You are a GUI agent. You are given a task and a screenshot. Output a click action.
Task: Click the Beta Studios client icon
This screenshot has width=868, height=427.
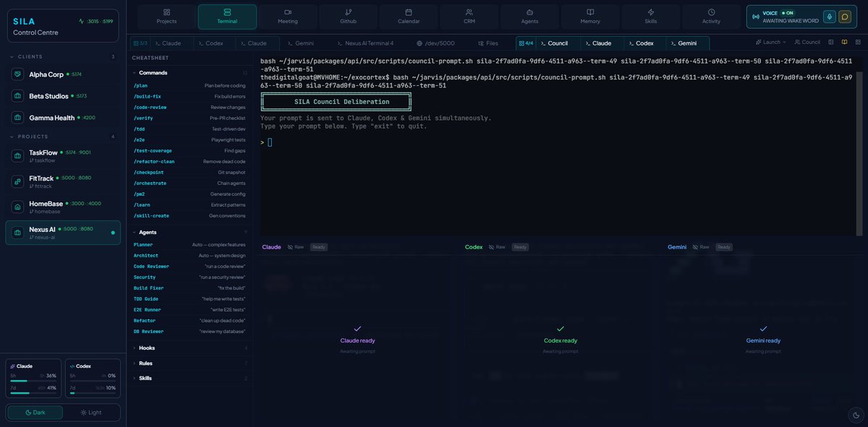[x=17, y=95]
